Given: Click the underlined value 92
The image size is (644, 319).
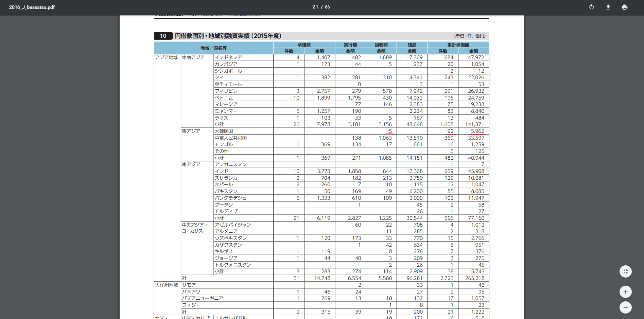Looking at the screenshot, I should click(450, 131).
